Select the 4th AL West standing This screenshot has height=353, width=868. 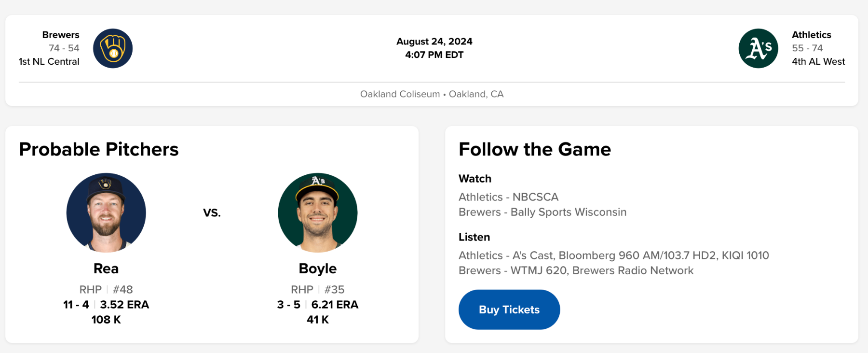pyautogui.click(x=818, y=61)
